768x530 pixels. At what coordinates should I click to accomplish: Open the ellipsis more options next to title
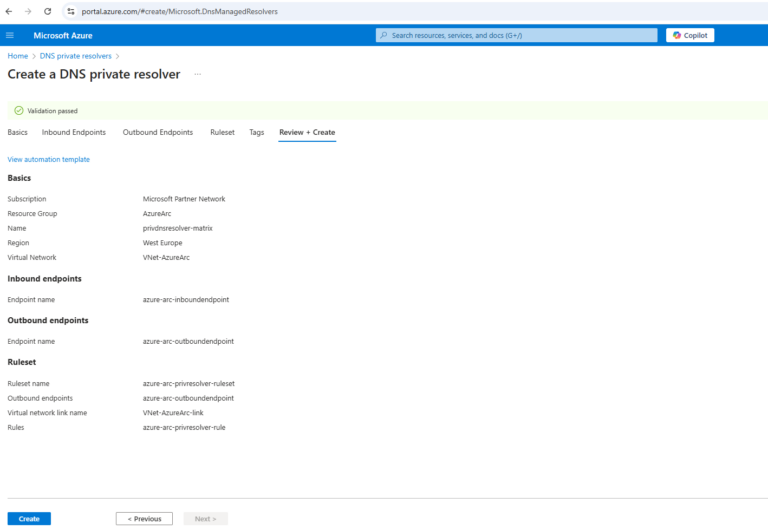tap(197, 74)
